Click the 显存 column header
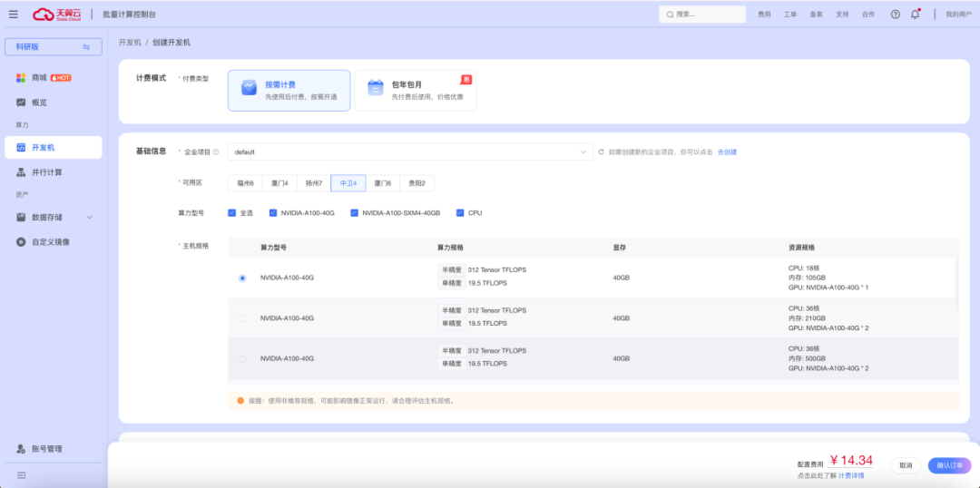 point(620,248)
